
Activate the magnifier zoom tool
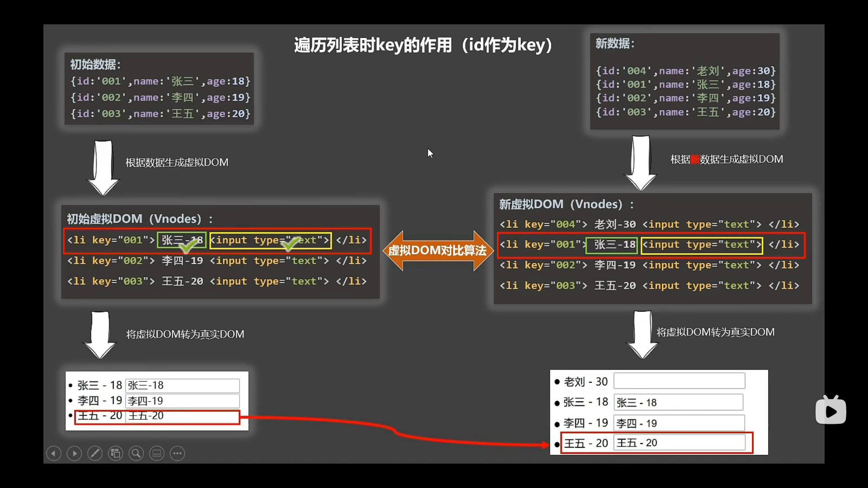pyautogui.click(x=136, y=453)
